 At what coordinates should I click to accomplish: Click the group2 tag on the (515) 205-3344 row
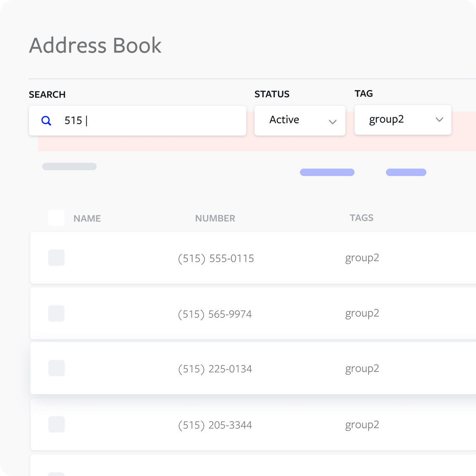[362, 424]
